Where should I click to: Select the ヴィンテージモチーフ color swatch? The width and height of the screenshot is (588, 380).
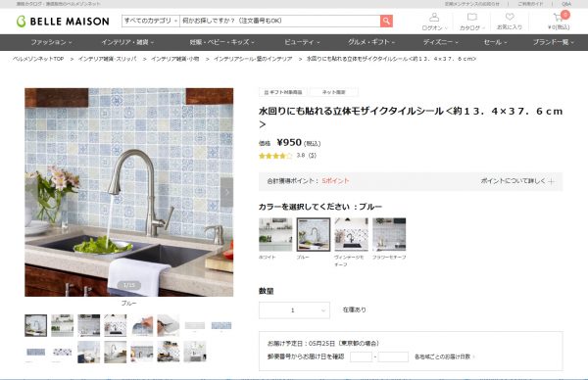(352, 235)
